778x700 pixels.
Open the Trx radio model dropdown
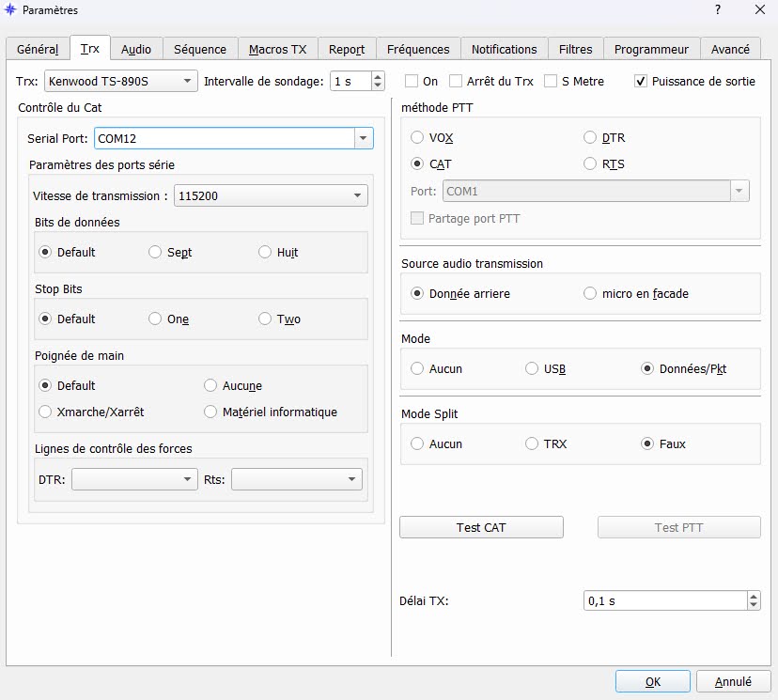click(120, 82)
